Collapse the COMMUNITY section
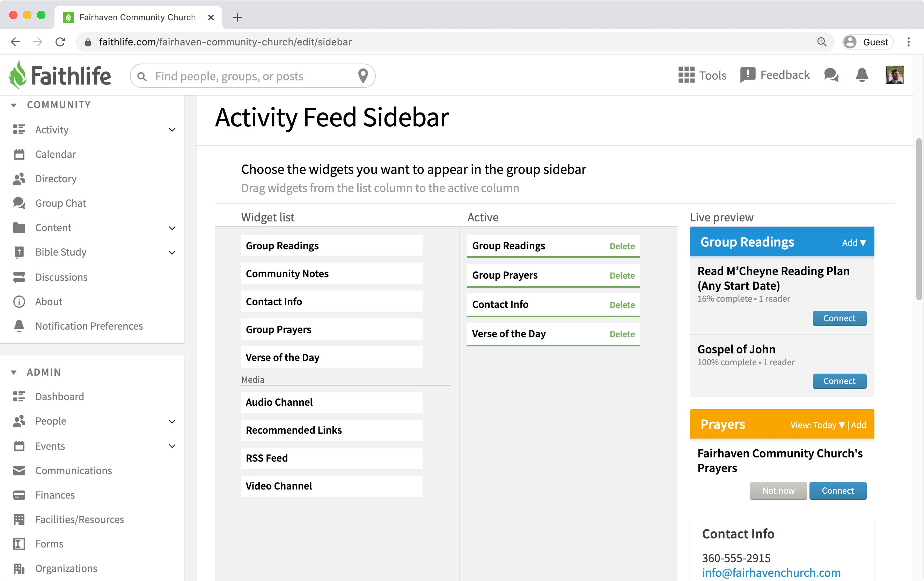The image size is (924, 581). (13, 105)
